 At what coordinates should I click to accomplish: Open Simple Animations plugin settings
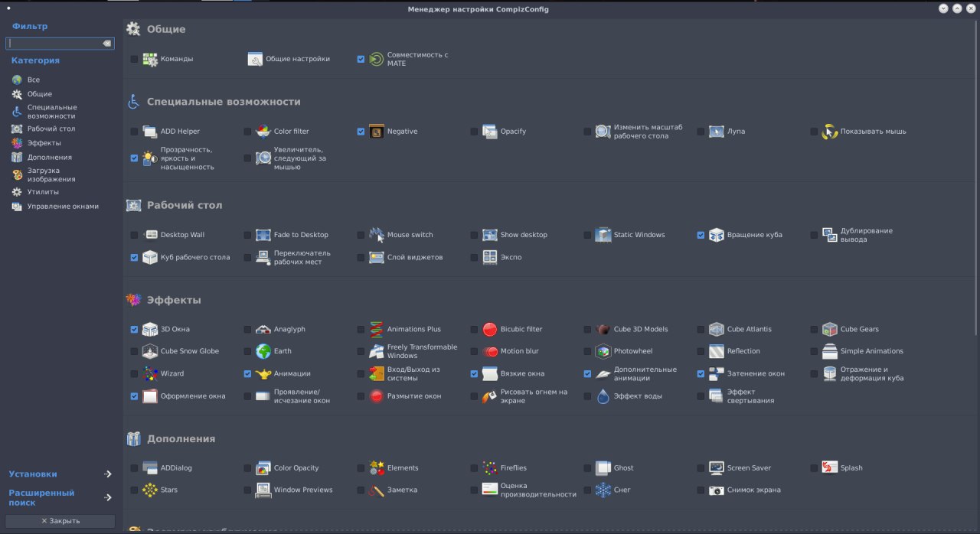871,352
